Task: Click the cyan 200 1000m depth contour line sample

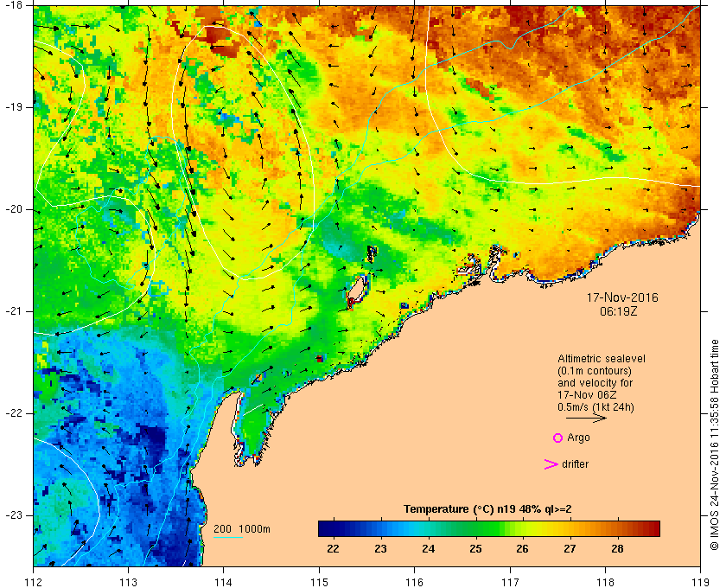Action: [228, 538]
